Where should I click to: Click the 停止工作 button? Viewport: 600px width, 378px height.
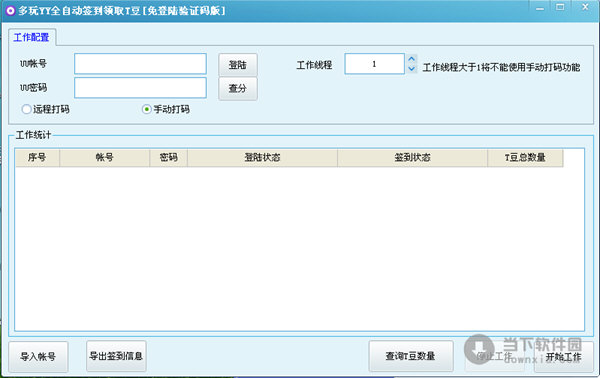tap(494, 357)
